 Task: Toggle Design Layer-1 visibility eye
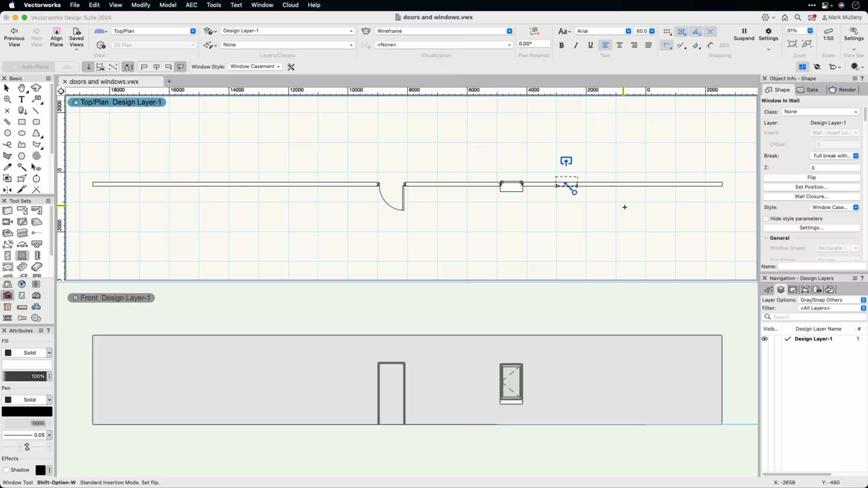click(765, 339)
